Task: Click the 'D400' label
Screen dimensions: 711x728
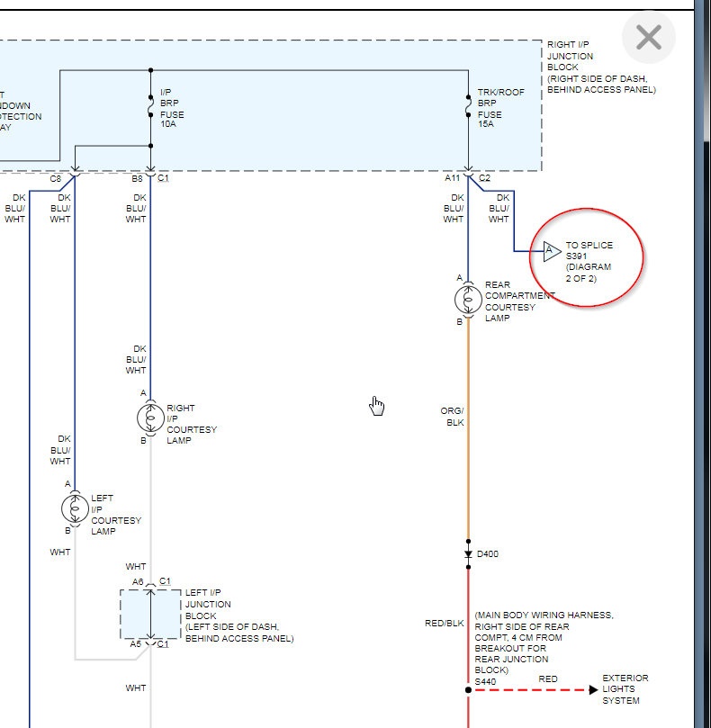Action: (x=488, y=554)
